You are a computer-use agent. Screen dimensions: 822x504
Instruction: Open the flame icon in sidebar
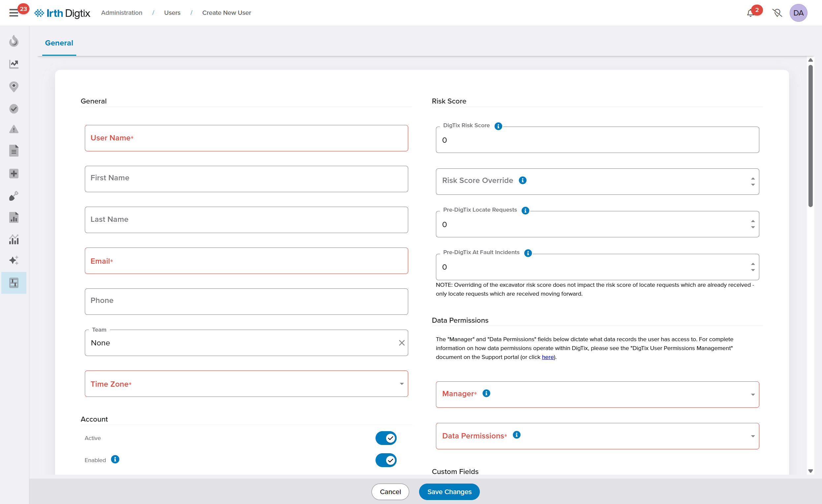14,41
